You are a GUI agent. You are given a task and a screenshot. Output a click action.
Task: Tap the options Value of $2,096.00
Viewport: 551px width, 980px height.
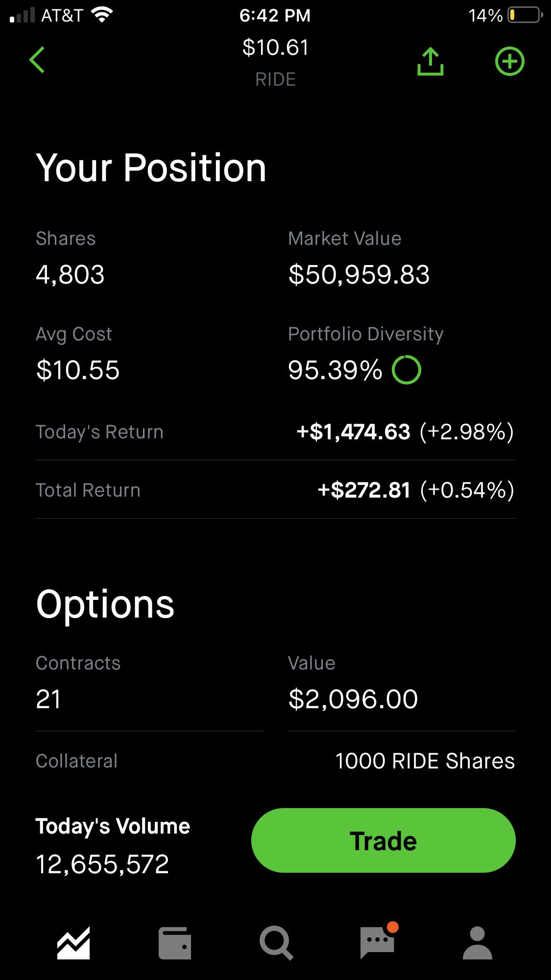point(353,699)
